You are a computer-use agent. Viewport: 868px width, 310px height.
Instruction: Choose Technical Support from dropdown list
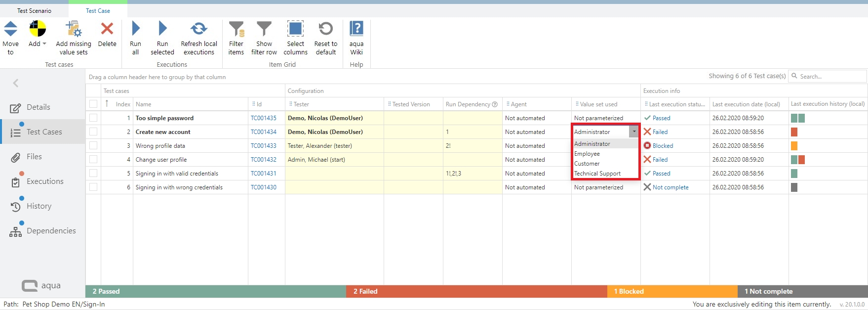click(x=597, y=174)
